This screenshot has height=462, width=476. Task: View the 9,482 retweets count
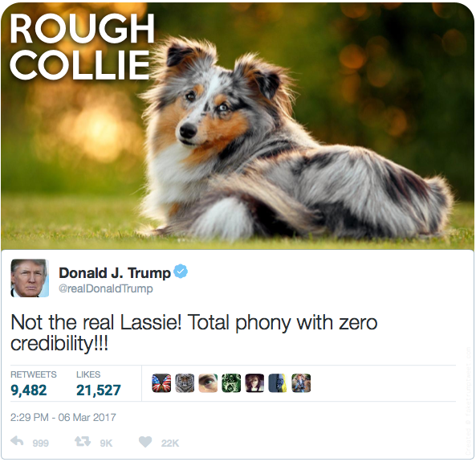(x=29, y=390)
